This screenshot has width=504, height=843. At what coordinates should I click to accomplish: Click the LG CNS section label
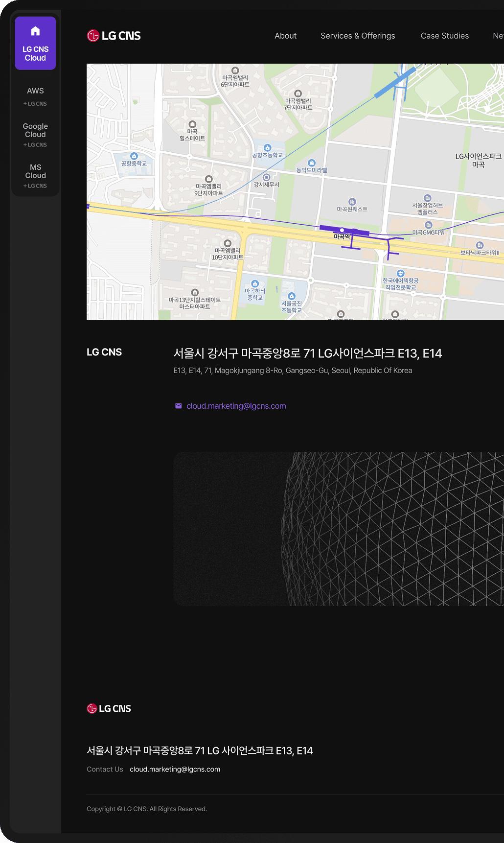(x=104, y=352)
